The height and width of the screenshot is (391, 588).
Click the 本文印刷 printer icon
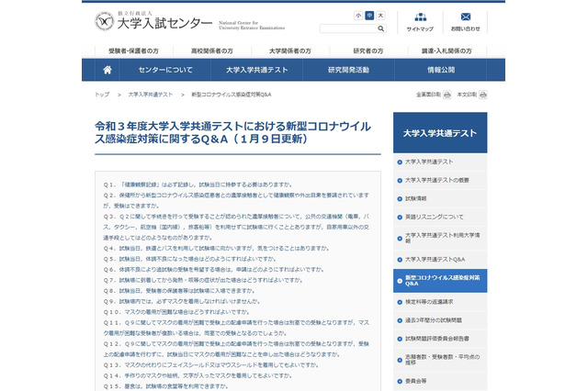483,95
